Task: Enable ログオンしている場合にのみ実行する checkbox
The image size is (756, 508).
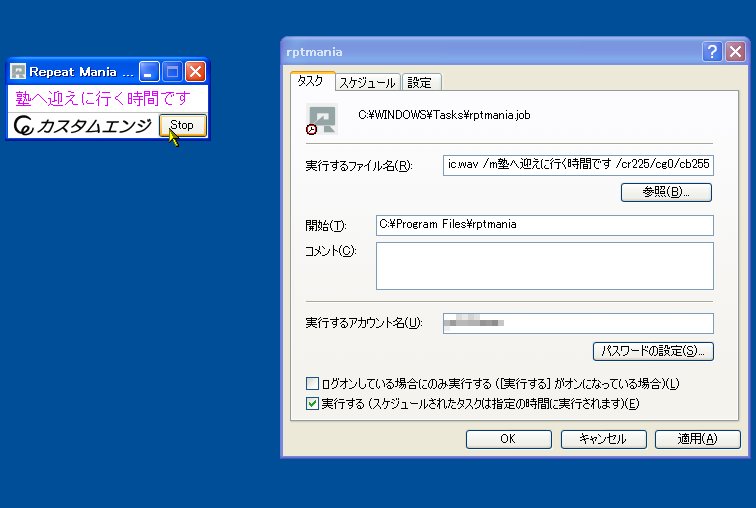Action: (312, 383)
